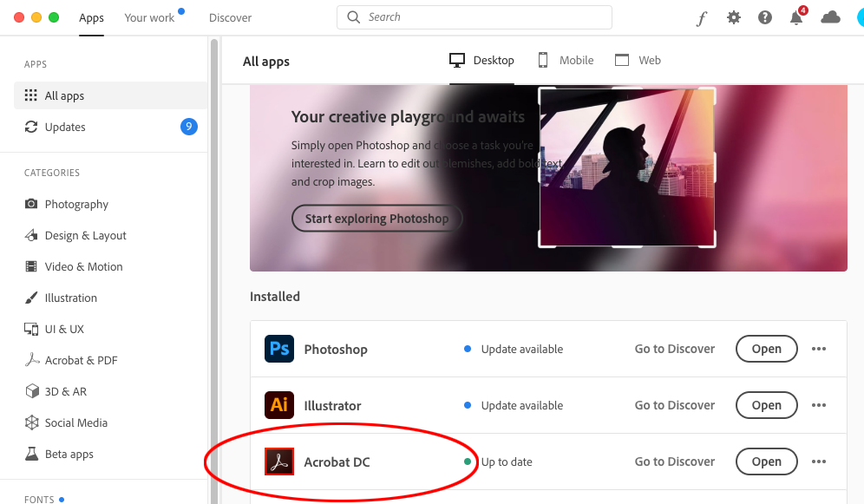Click the Acrobat DC app icon
This screenshot has width=864, height=504.
click(278, 461)
